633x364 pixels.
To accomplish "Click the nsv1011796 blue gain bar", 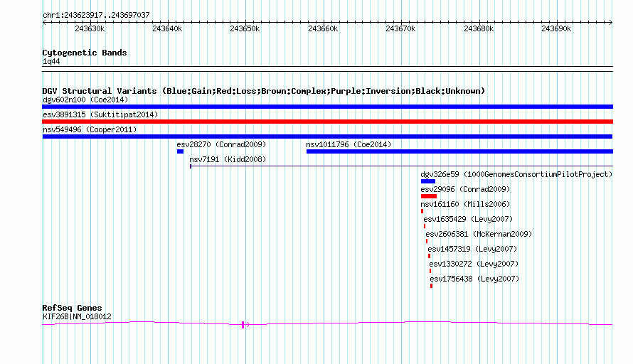I will pyautogui.click(x=459, y=151).
